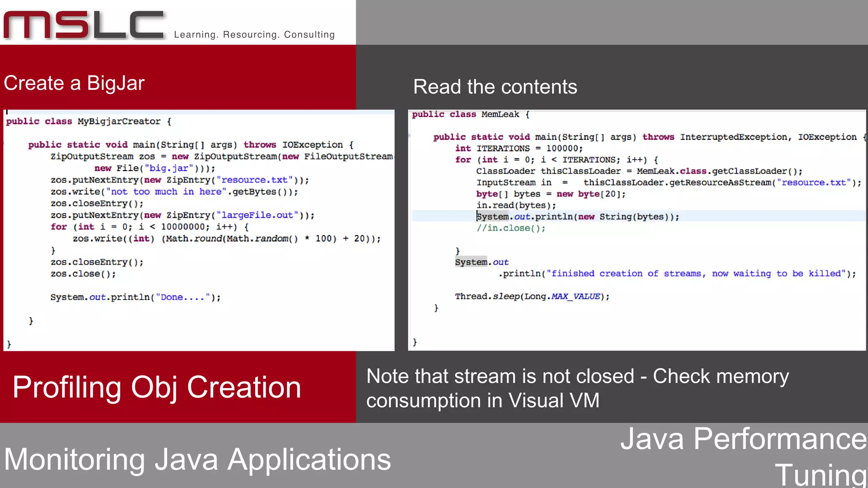The image size is (868, 488).
Task: Click the 'in.read(bytes);' line
Action: click(516, 205)
